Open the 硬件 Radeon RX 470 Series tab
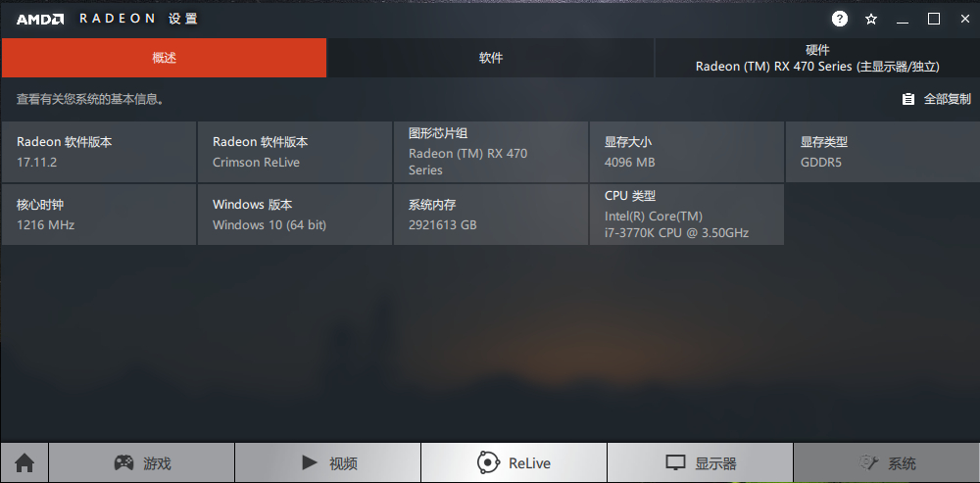The height and width of the screenshot is (483, 980). pyautogui.click(x=817, y=58)
